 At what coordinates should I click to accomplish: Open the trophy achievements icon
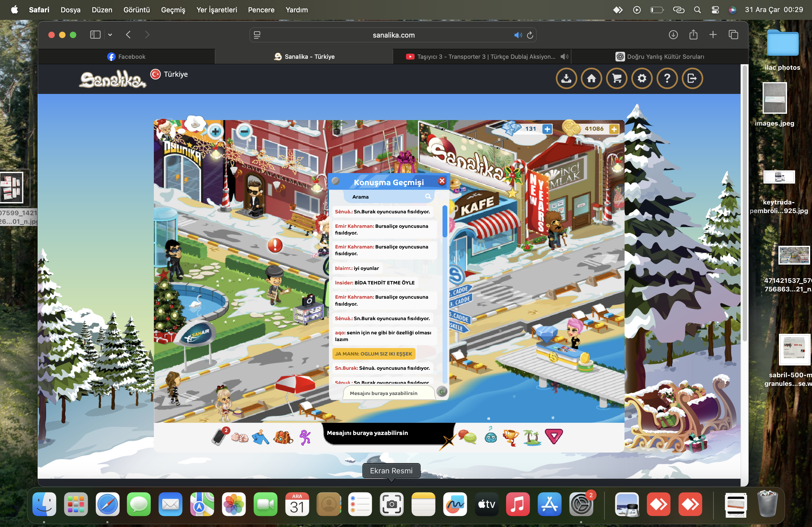coord(511,437)
